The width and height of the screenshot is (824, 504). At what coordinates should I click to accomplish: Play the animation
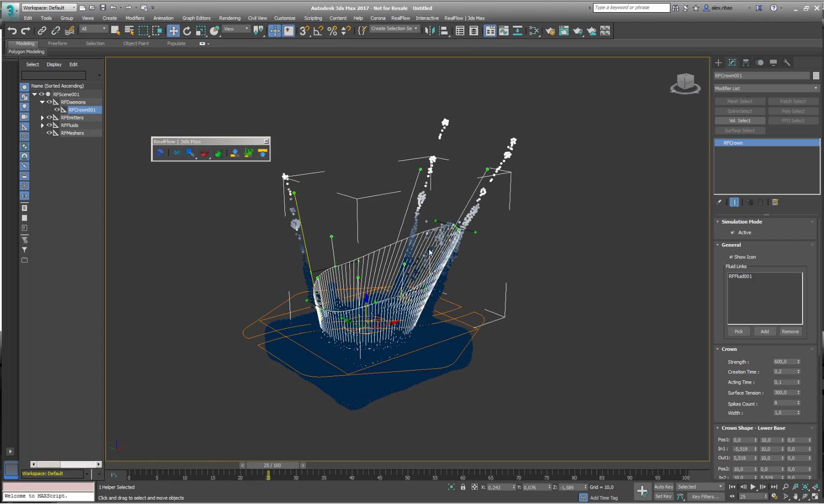coord(753,487)
